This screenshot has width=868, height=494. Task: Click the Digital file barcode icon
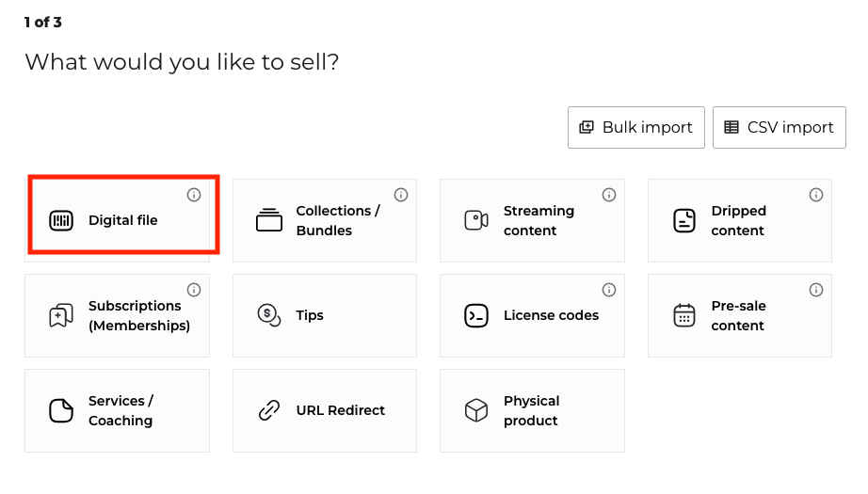point(61,221)
